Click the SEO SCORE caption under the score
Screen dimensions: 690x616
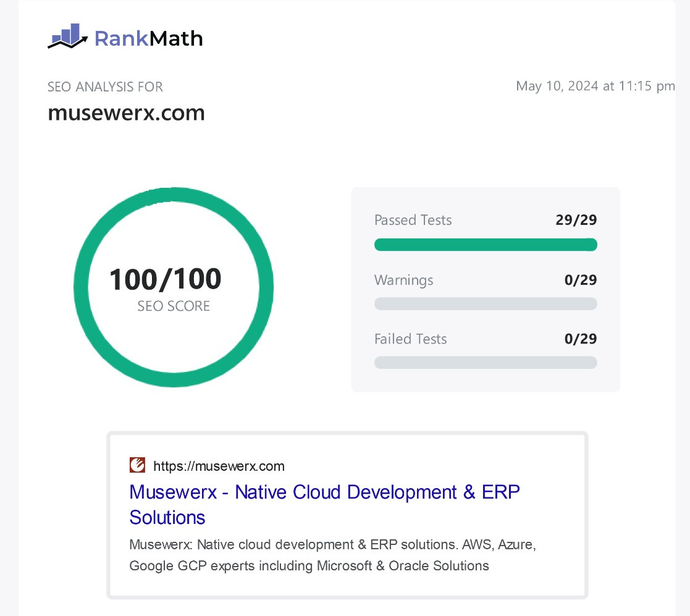coord(174,306)
